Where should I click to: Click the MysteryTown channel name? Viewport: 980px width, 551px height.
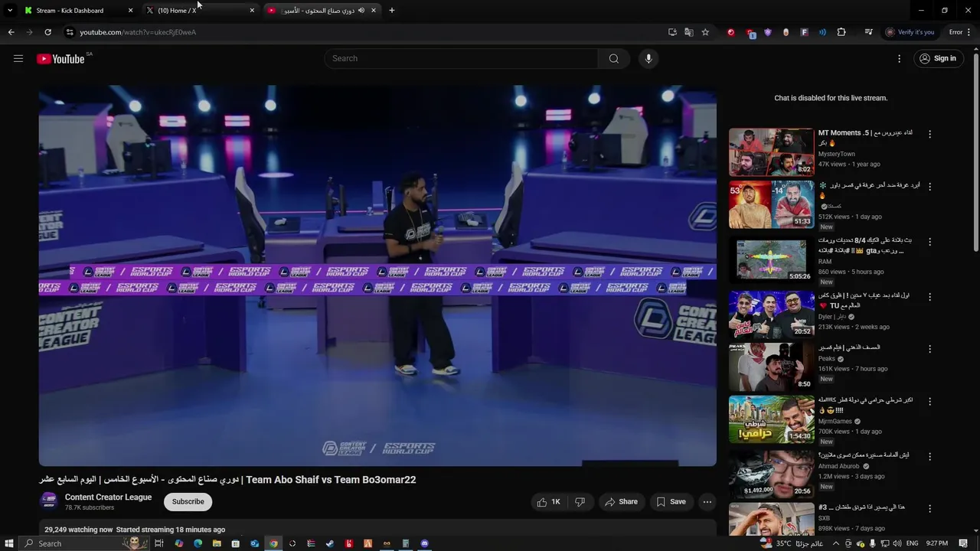(x=836, y=154)
